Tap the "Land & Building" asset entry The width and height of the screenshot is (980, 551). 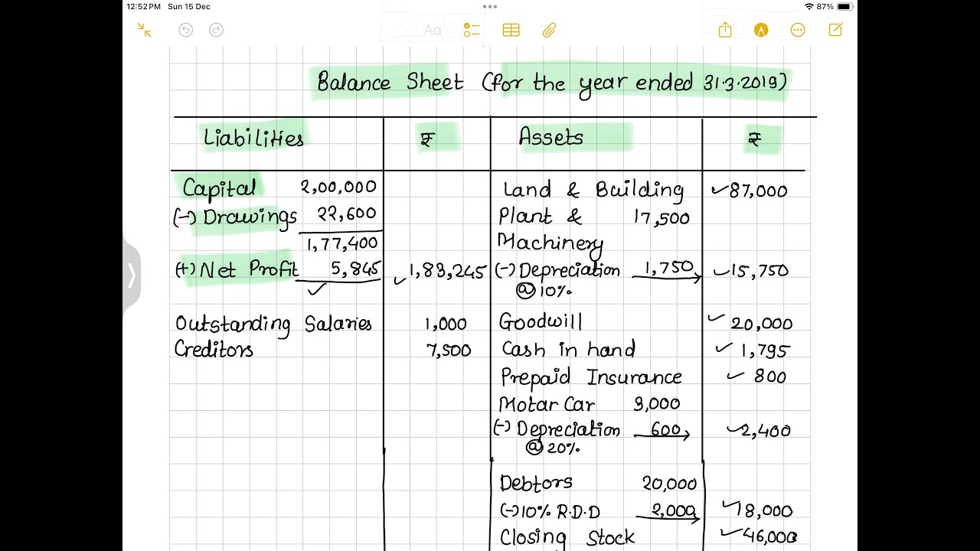click(x=593, y=190)
